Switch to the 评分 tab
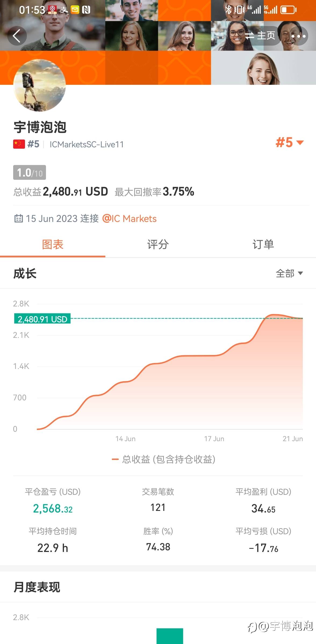Viewport: 316px width, 644px height. tap(158, 244)
